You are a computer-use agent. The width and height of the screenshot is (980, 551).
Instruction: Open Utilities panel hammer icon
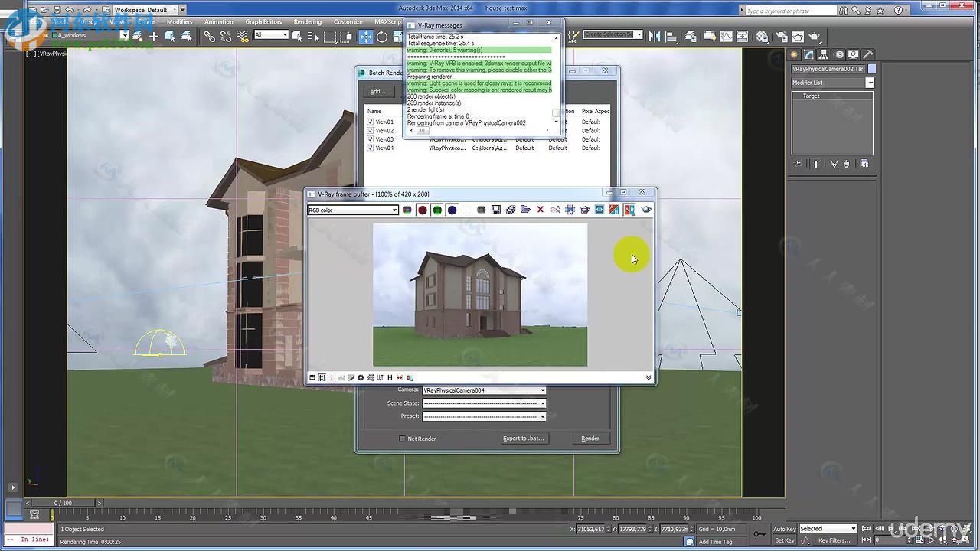coord(867,54)
